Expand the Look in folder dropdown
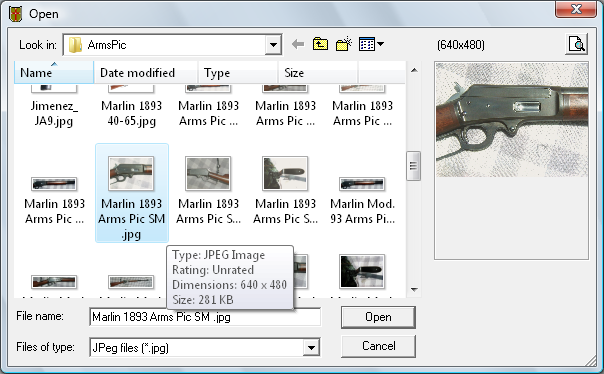604x374 pixels. (273, 45)
